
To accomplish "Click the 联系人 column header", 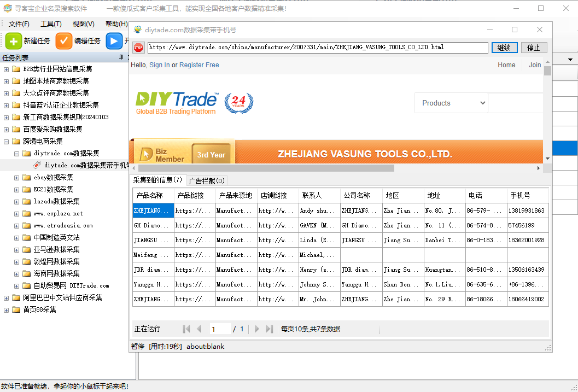I will coord(319,196).
